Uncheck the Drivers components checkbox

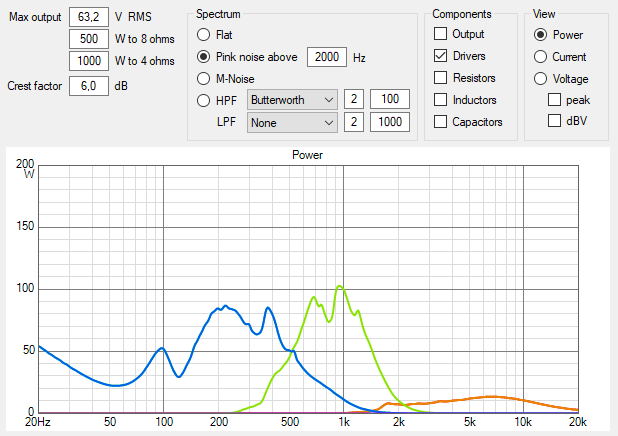tap(440, 56)
